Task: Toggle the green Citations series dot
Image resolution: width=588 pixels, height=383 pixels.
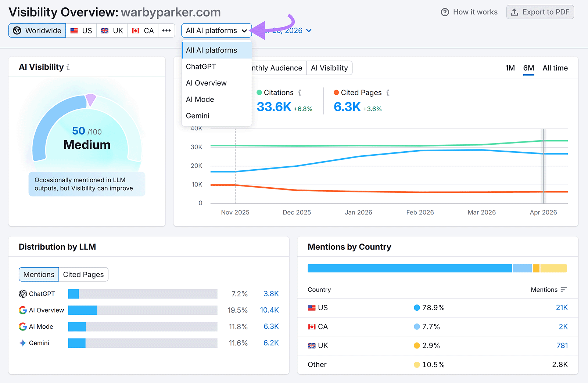Action: [259, 93]
